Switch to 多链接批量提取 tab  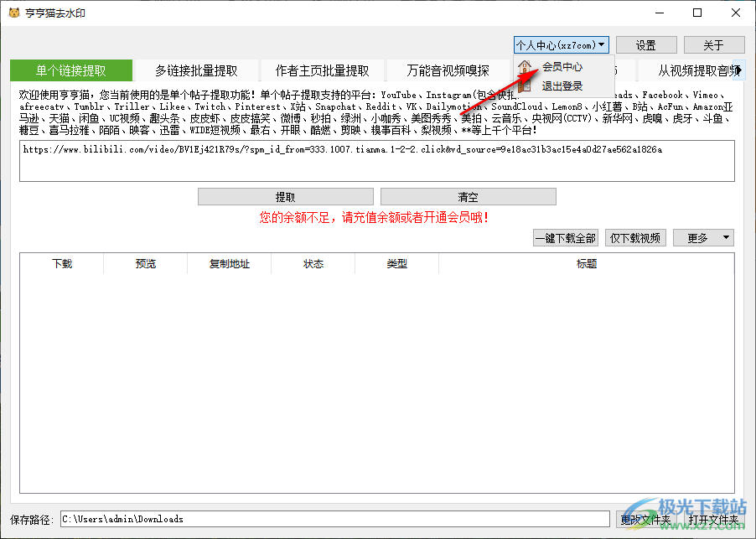[x=196, y=71]
